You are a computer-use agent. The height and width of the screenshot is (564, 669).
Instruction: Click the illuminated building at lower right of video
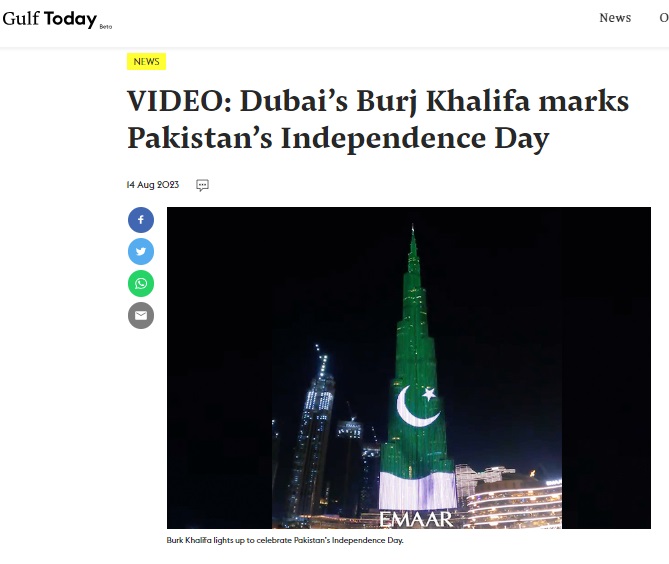[x=514, y=500]
